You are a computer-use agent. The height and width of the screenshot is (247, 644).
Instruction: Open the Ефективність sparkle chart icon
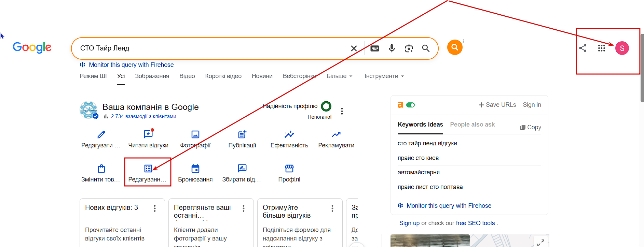289,134
